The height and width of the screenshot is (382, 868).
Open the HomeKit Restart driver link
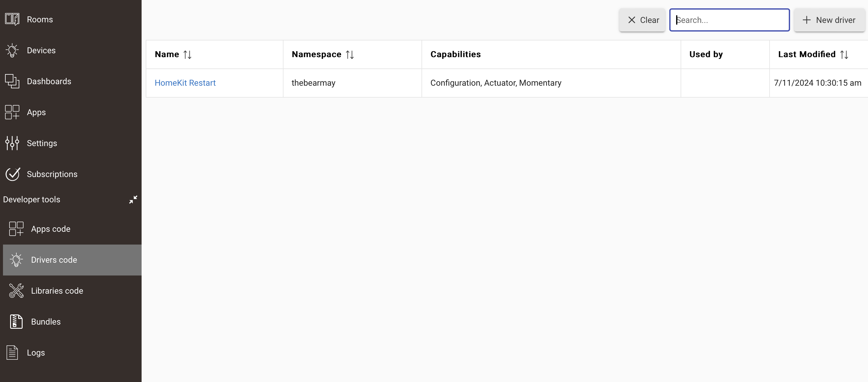(x=185, y=83)
